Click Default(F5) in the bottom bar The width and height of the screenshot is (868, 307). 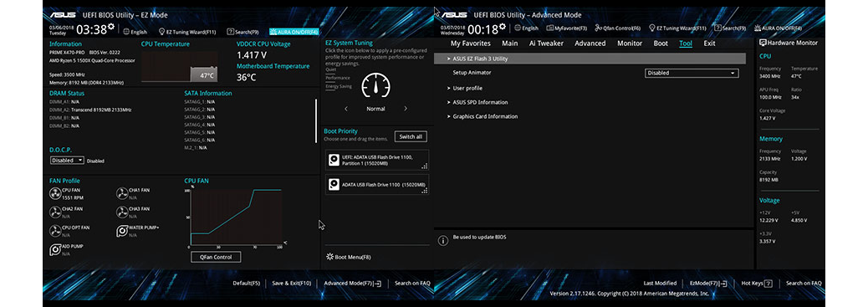click(247, 284)
